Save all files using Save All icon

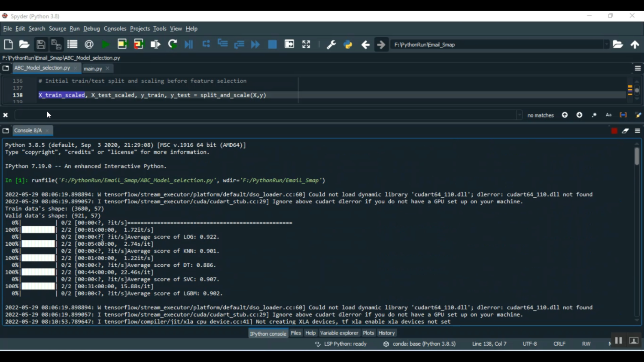click(x=56, y=44)
